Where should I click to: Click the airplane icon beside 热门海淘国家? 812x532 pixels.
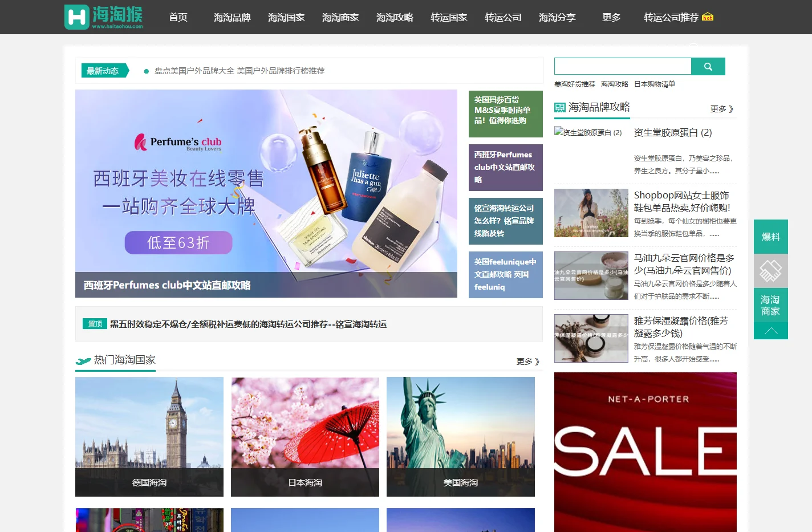click(83, 360)
